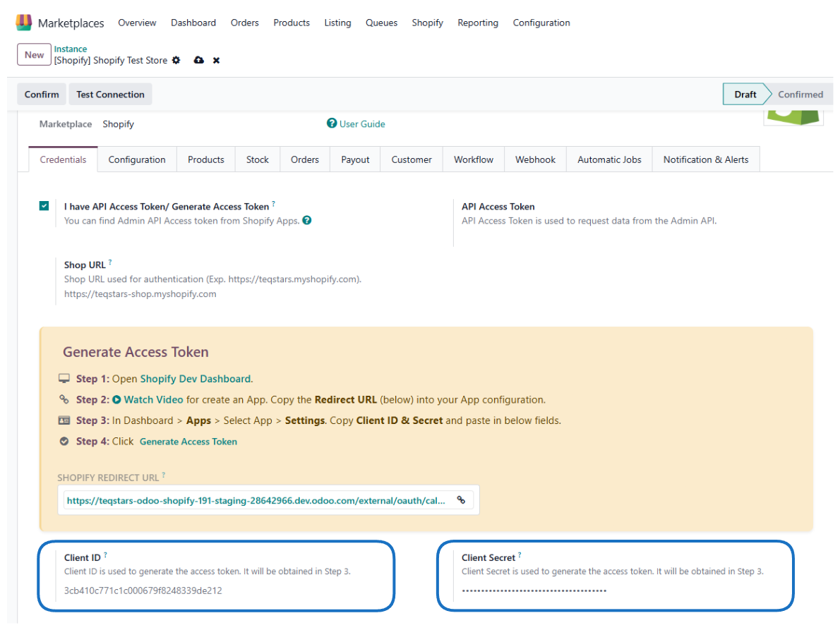
Task: Open the Products top menu
Action: (292, 23)
